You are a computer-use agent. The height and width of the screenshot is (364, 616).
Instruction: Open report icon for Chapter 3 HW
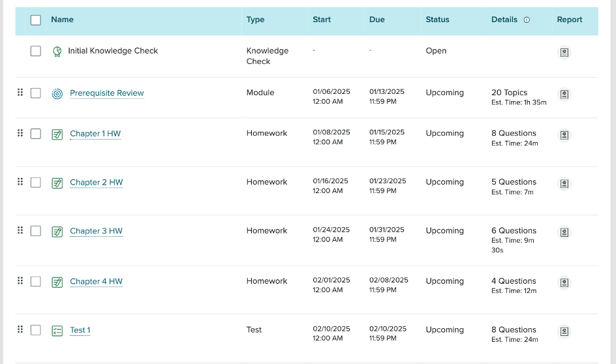(x=564, y=232)
